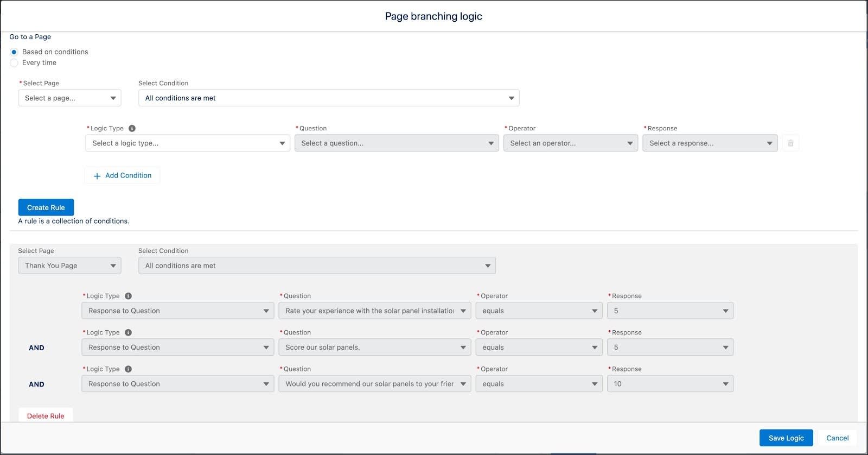Click the Delete Rule button

(46, 416)
